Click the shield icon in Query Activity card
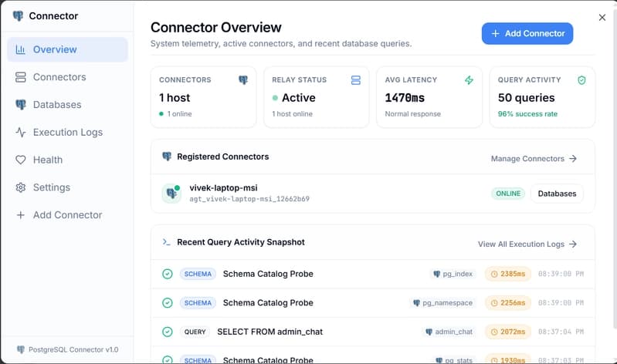The height and width of the screenshot is (364, 617). click(x=581, y=80)
